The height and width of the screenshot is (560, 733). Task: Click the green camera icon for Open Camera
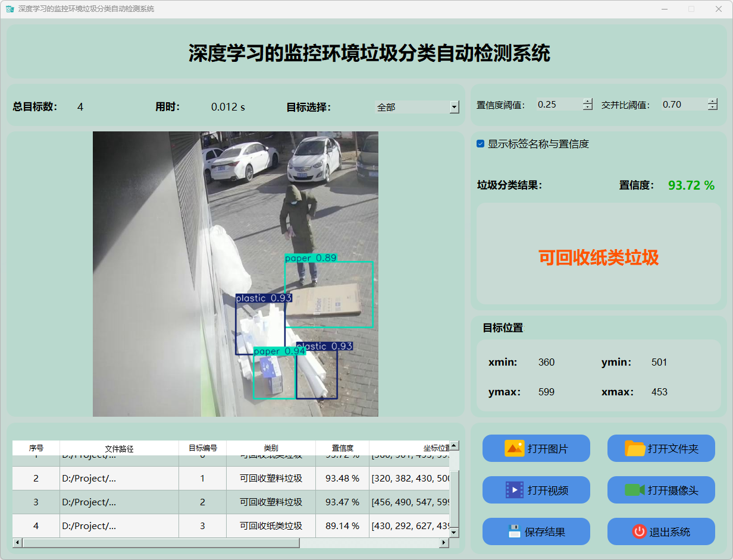[x=635, y=490]
